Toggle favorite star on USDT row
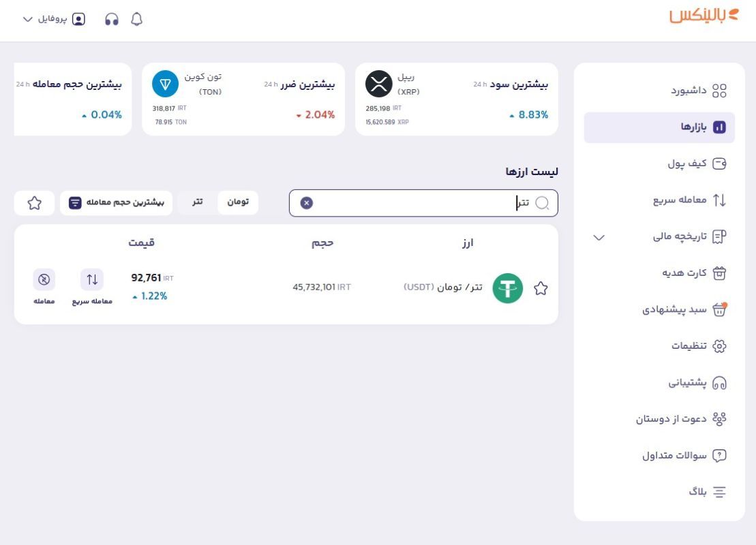756x545 pixels. [541, 288]
